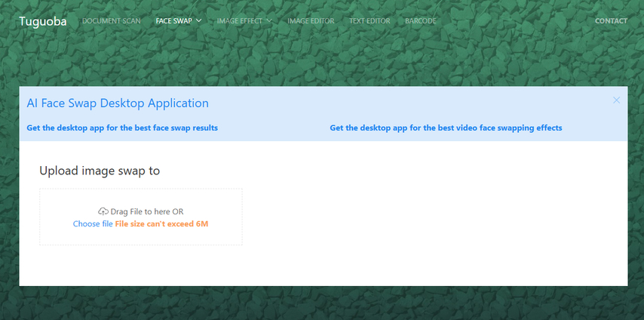Select the Face Swap menu label
644x320 pixels.
click(x=173, y=20)
